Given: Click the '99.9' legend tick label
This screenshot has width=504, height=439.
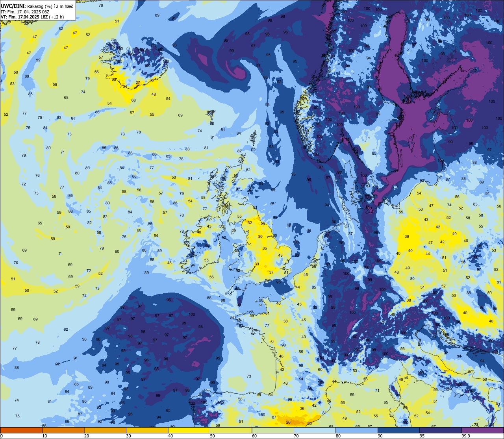Looking at the screenshot, I should click(466, 436).
